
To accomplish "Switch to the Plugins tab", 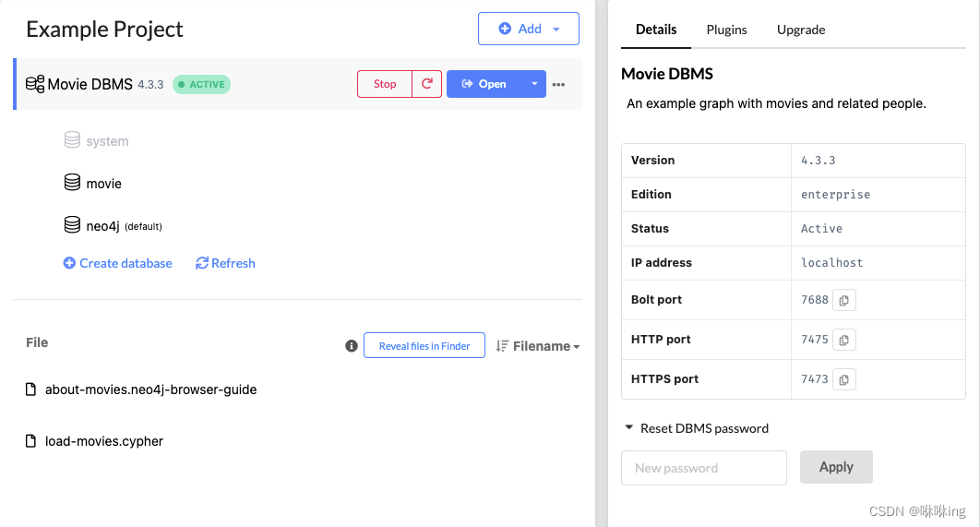I will coord(726,30).
